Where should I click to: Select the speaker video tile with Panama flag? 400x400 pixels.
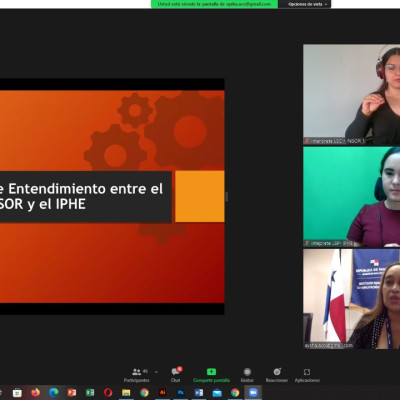[x=351, y=299]
